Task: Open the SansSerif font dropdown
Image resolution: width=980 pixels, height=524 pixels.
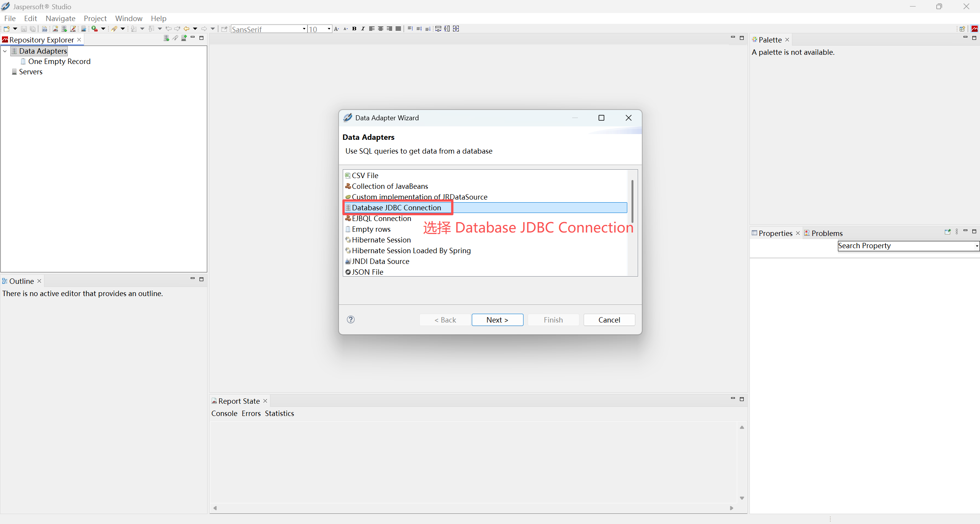Action: click(304, 29)
